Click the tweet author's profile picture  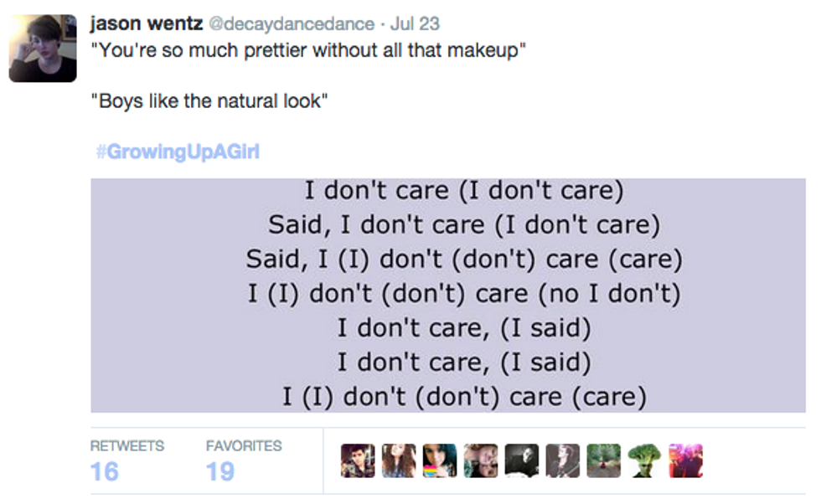[43, 48]
